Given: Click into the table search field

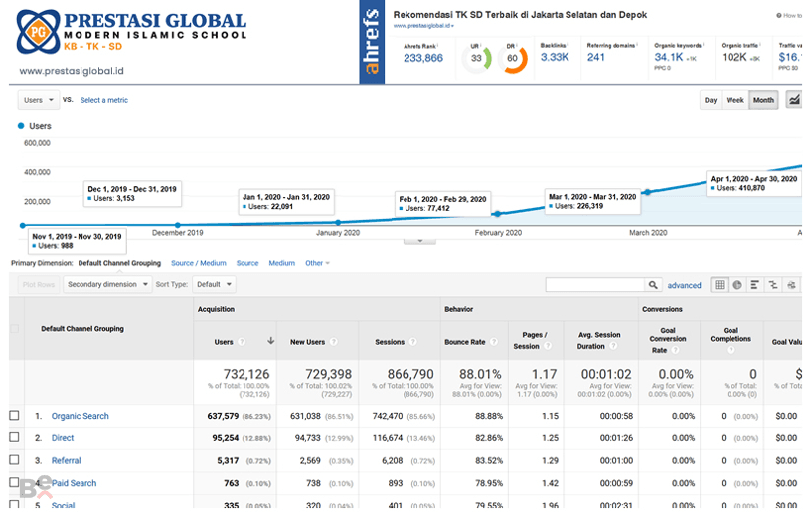Looking at the screenshot, I should coord(595,285).
